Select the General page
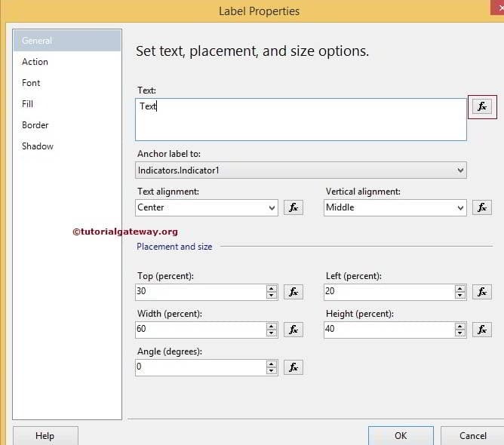This screenshot has width=504, height=445. tap(67, 41)
